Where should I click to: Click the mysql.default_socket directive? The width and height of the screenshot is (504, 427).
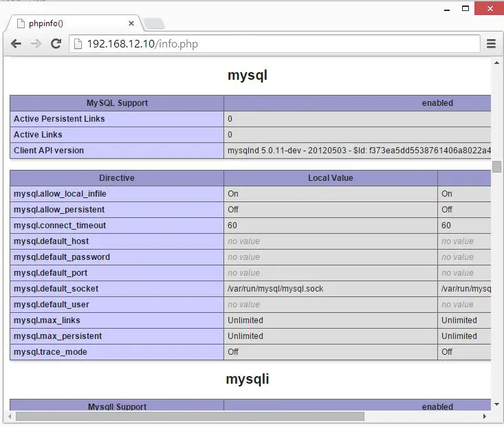[x=56, y=288]
